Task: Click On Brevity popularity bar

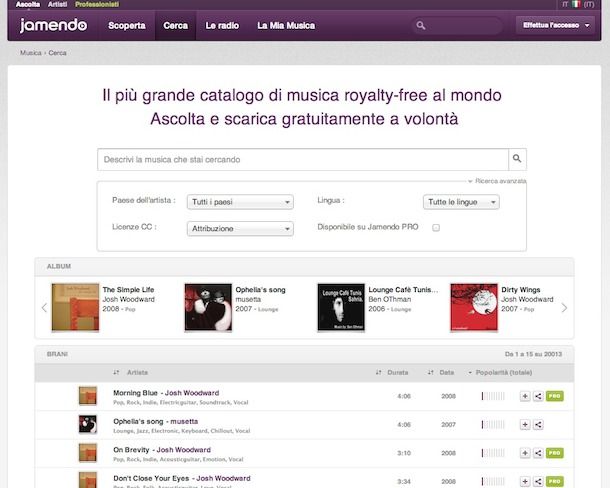Action: tap(493, 453)
